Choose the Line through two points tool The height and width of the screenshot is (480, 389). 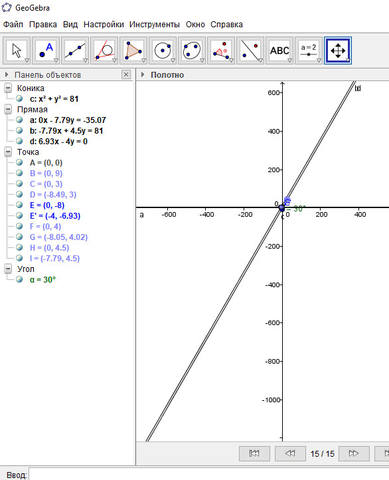[75, 51]
